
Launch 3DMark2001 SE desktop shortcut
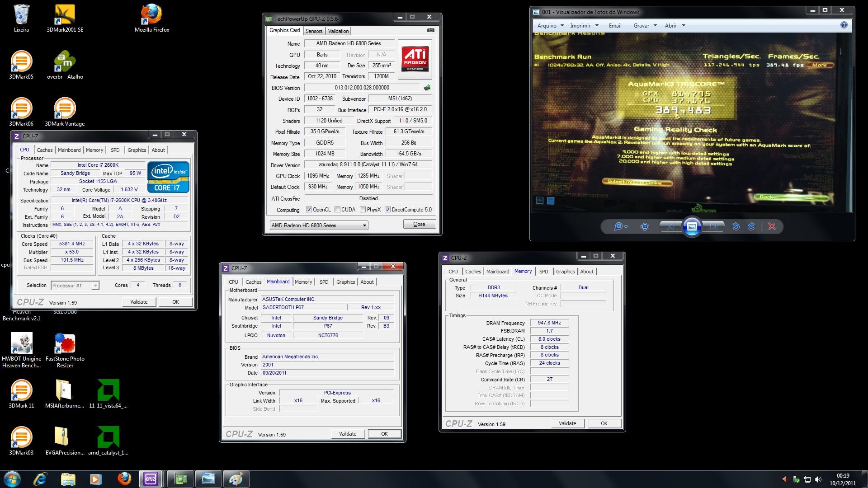65,19
